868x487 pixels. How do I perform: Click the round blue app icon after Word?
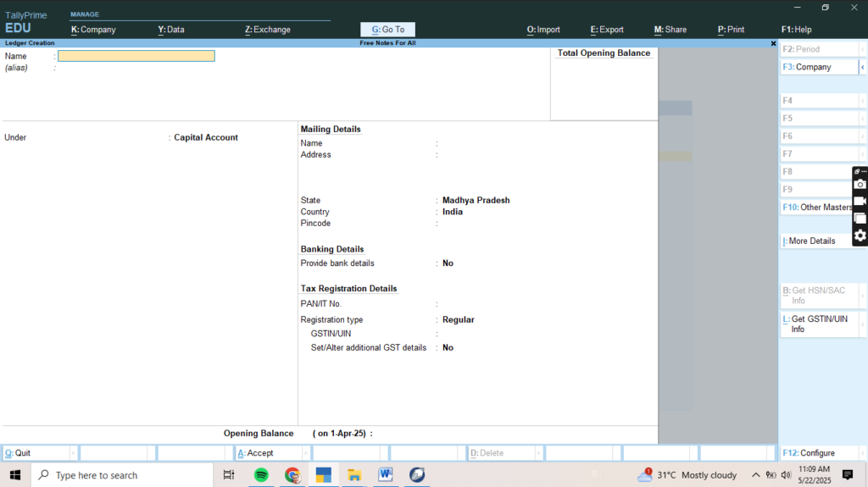[417, 475]
